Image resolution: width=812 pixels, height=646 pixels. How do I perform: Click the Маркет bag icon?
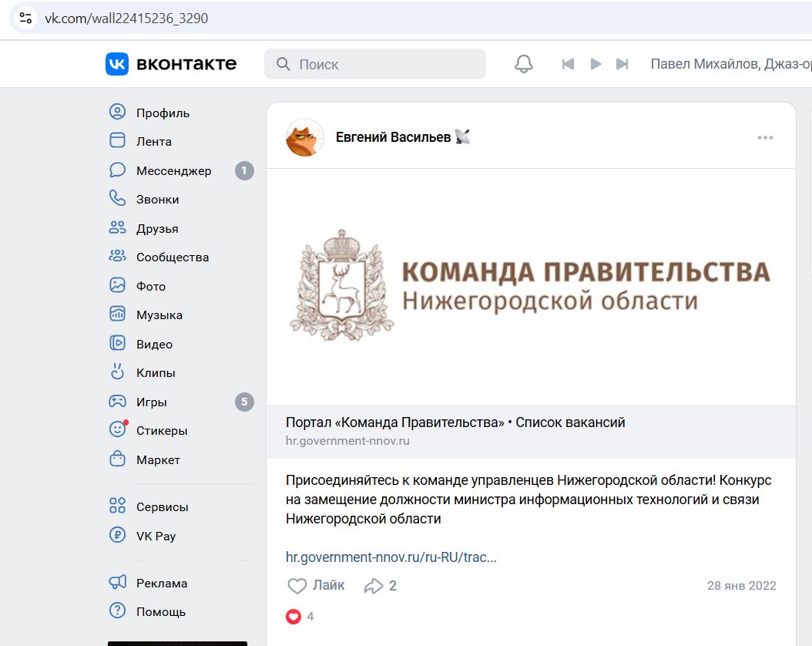[118, 459]
